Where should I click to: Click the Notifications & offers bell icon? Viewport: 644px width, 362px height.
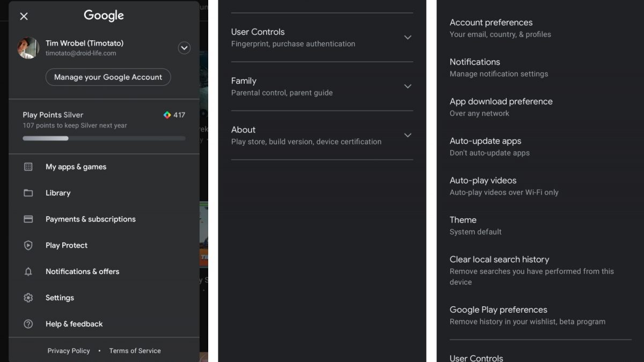click(x=28, y=272)
